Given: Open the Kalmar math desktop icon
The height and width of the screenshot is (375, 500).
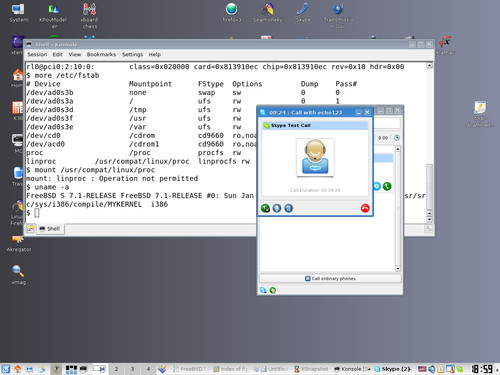Looking at the screenshot, I should pyautogui.click(x=445, y=45).
